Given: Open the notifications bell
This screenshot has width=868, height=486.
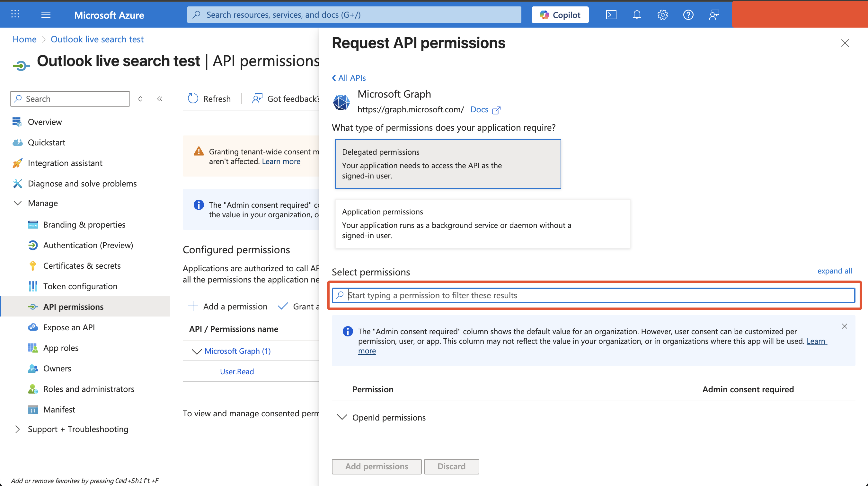Looking at the screenshot, I should 636,15.
